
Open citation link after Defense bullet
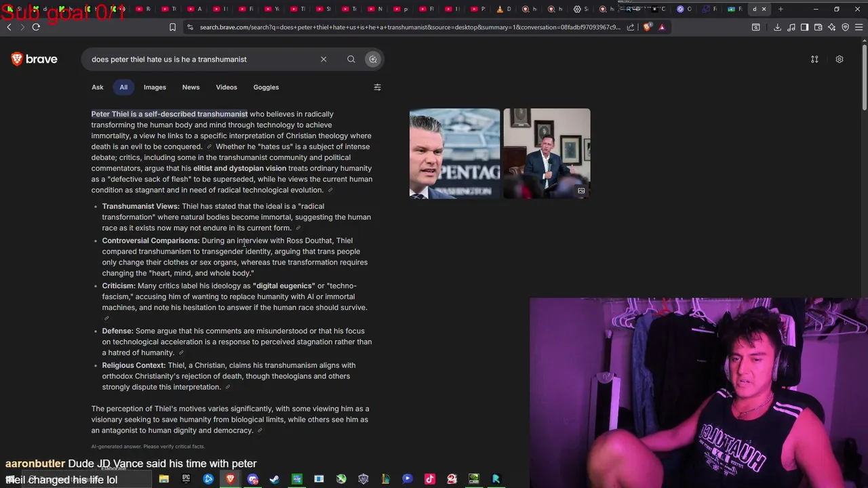click(x=181, y=353)
